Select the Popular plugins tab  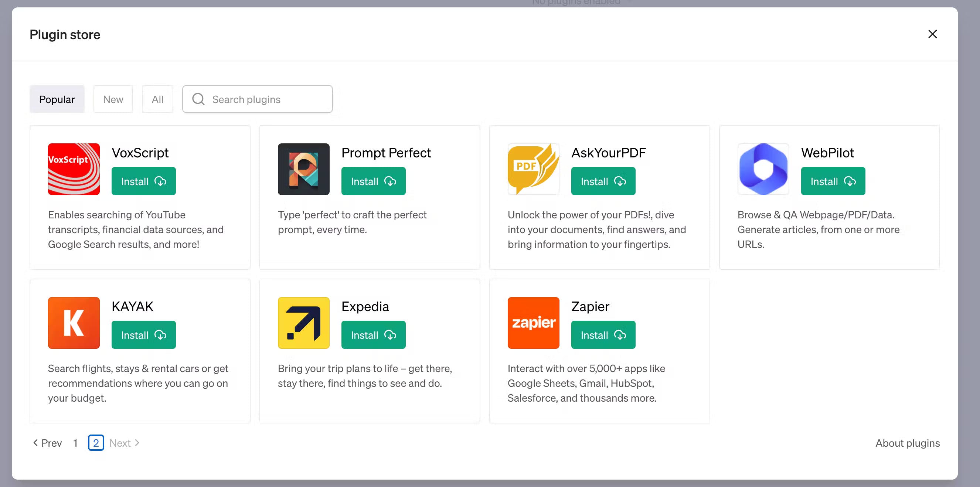pyautogui.click(x=57, y=99)
